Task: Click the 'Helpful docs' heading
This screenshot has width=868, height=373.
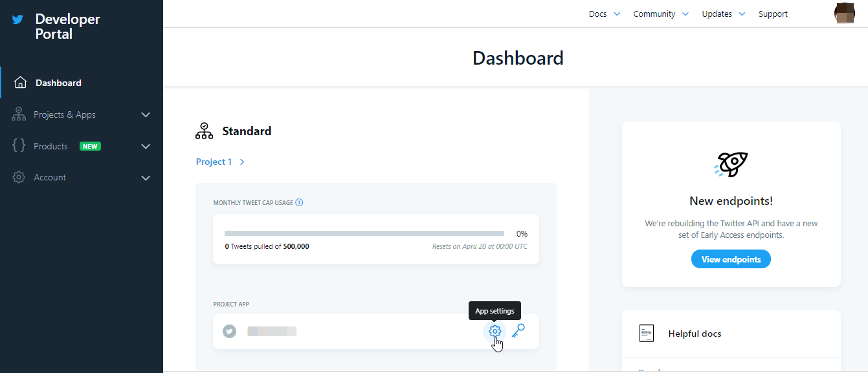Action: pos(695,334)
